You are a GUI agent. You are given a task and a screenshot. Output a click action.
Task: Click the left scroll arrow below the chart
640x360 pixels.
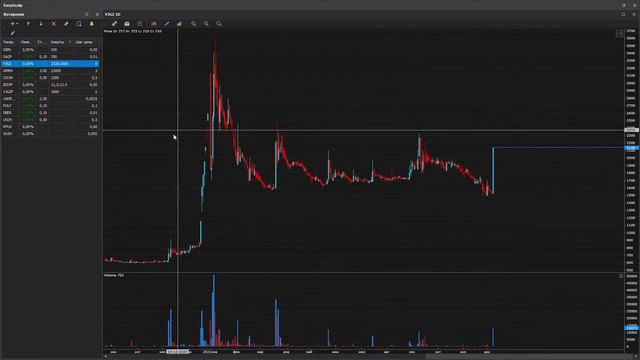pos(106,356)
